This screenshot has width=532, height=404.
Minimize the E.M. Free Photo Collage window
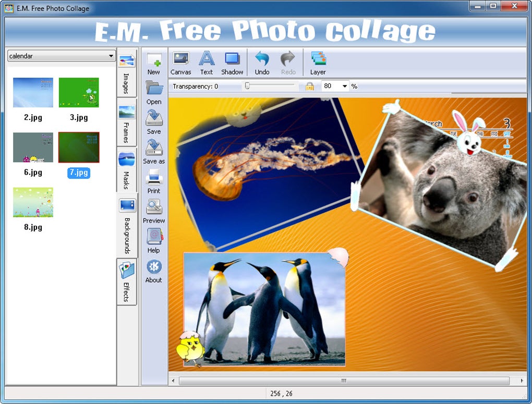pos(478,6)
